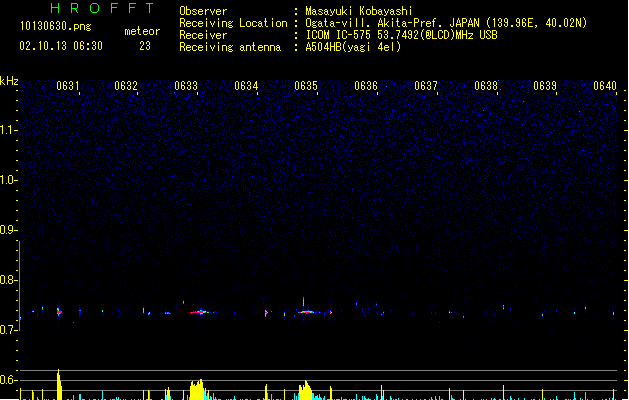
Task: Click the 0.7 kHz axis label
Action: coord(8,330)
